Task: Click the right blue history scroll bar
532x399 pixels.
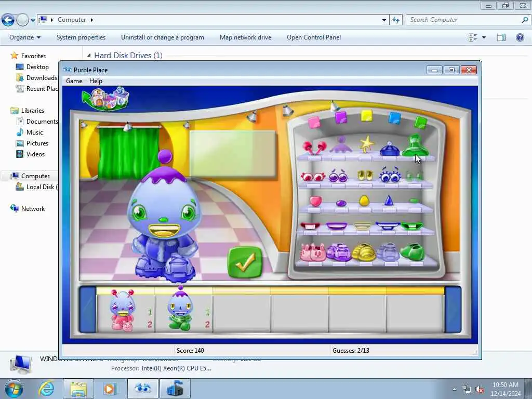Action: coord(453,310)
